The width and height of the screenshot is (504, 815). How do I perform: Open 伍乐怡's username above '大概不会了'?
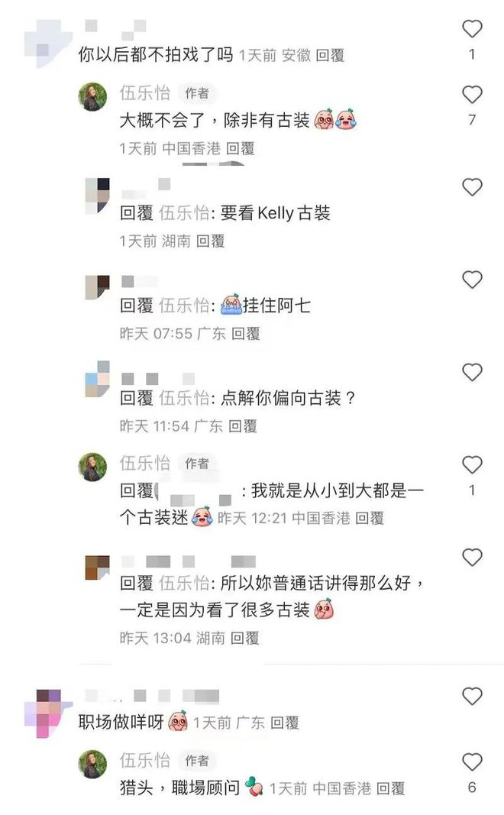145,93
